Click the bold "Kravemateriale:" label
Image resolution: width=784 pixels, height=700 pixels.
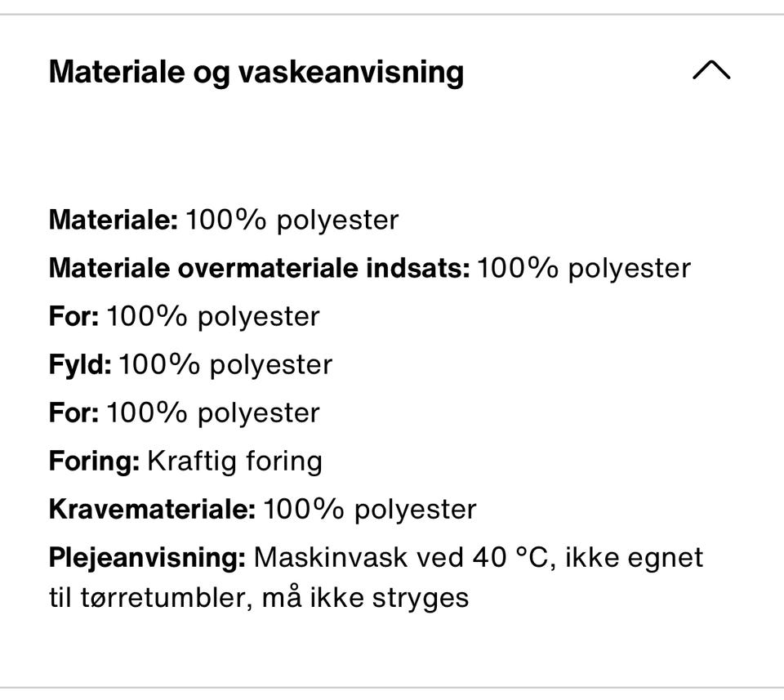click(x=152, y=510)
